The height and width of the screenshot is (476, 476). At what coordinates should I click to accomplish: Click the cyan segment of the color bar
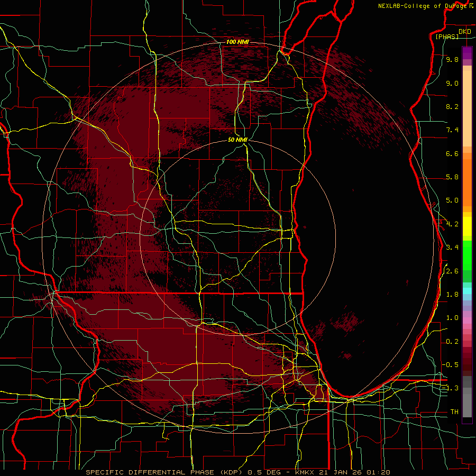click(x=467, y=291)
